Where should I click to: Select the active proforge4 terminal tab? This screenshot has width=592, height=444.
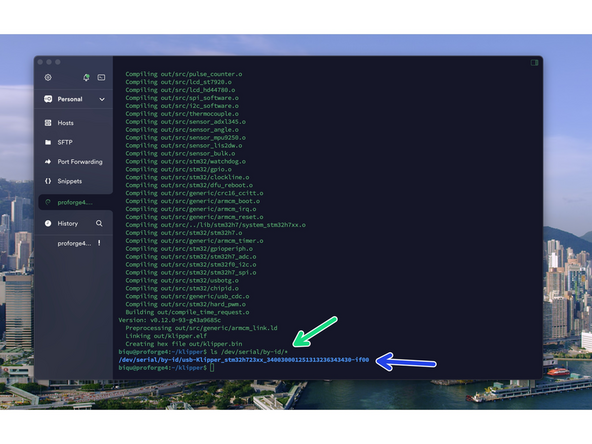pyautogui.click(x=76, y=202)
